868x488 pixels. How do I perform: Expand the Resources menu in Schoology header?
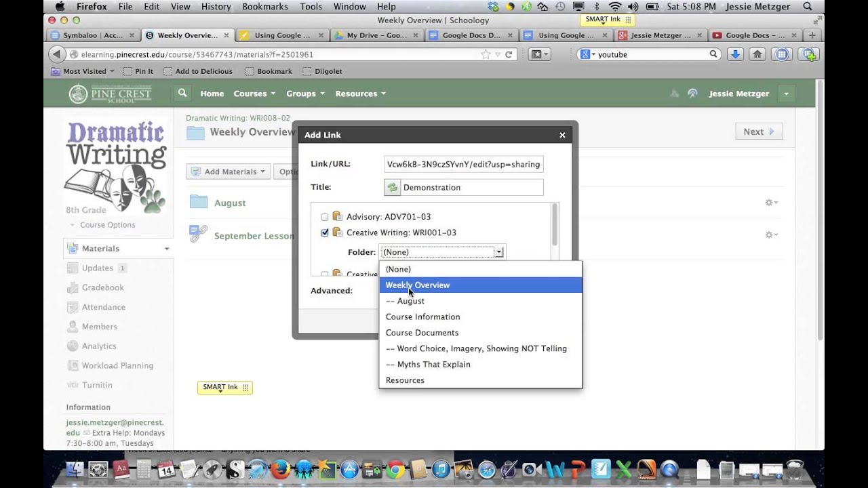(x=361, y=94)
